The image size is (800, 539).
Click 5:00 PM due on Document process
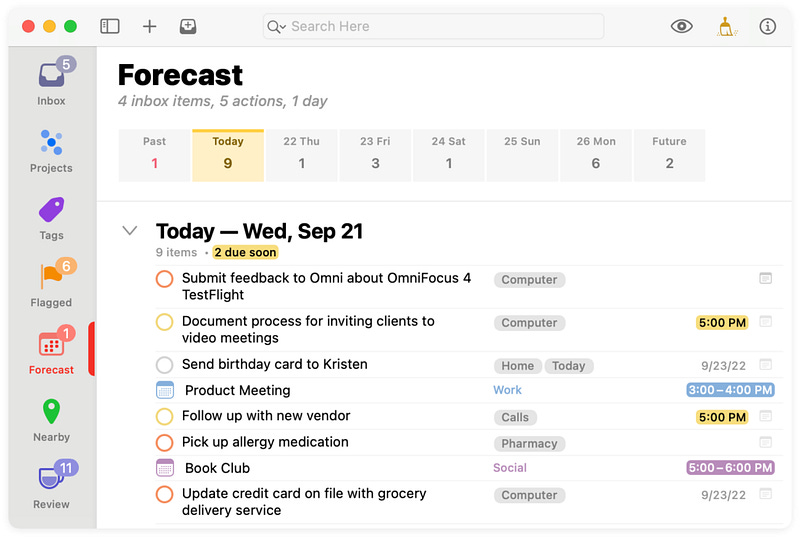pyautogui.click(x=722, y=323)
